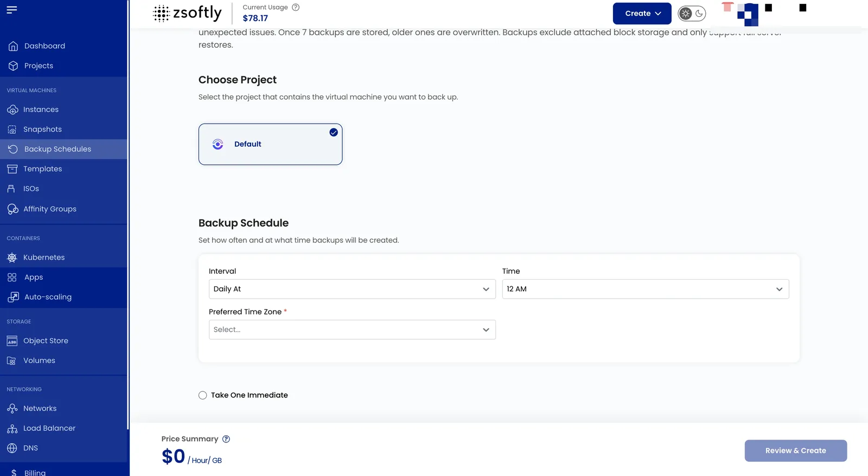This screenshot has width=868, height=476.
Task: Click the Load Balancer icon
Action: click(12, 428)
